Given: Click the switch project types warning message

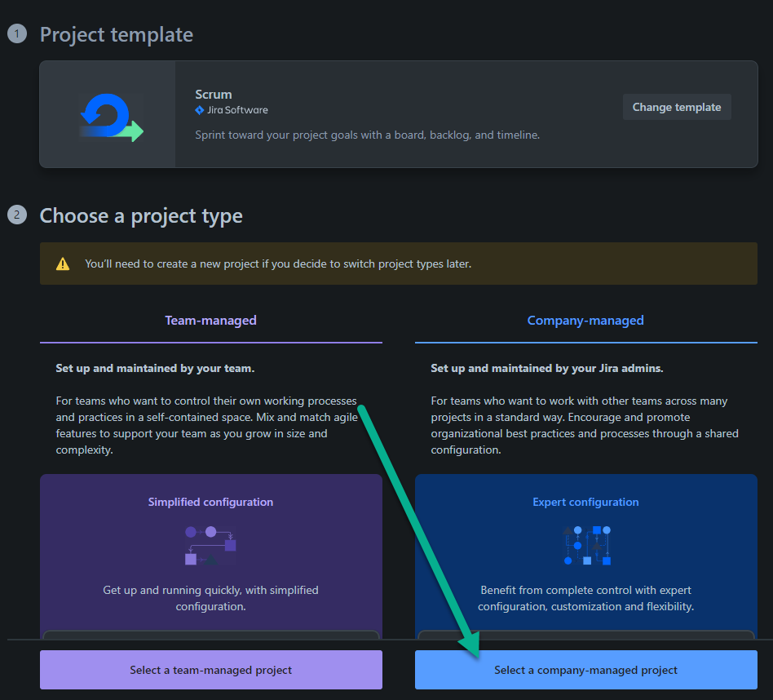Looking at the screenshot, I should point(278,264).
